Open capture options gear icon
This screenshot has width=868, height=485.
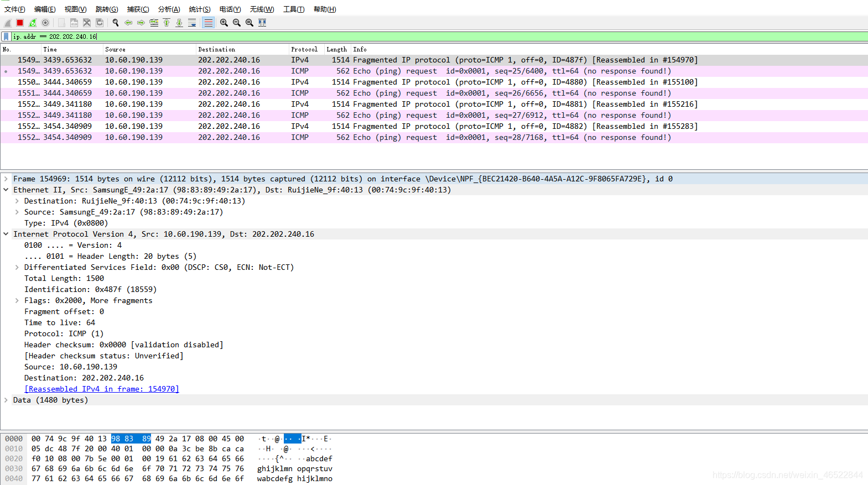(45, 23)
